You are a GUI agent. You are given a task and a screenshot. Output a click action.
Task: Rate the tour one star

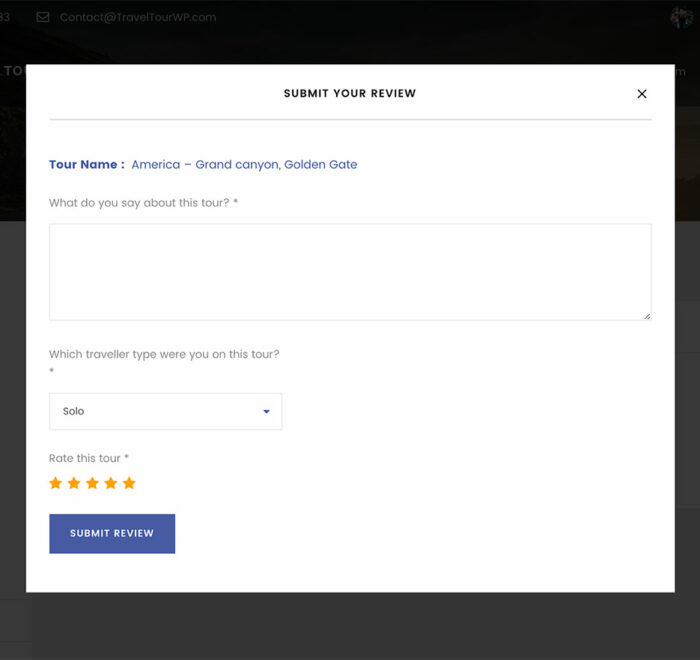pos(56,484)
